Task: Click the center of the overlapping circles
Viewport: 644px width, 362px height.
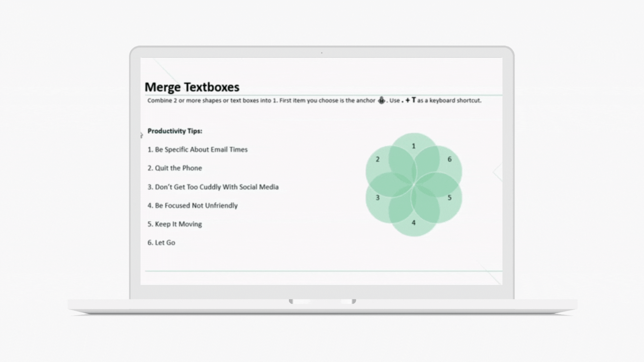Action: click(414, 184)
